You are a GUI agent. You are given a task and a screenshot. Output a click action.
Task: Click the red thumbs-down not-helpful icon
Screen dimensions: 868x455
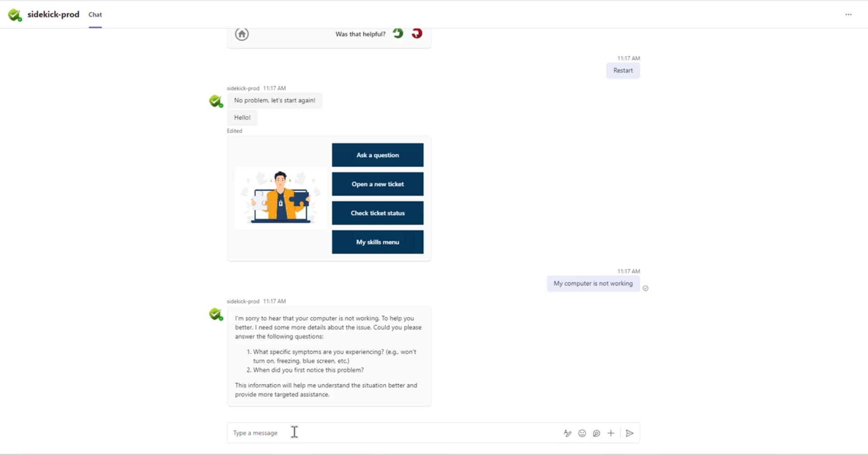417,33
